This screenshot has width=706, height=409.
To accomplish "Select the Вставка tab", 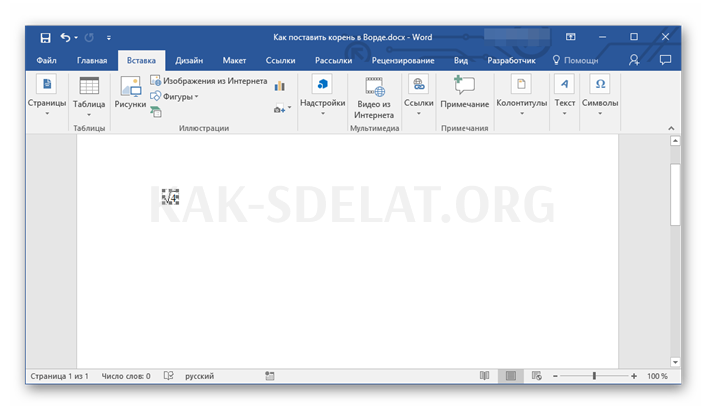I will [x=141, y=60].
